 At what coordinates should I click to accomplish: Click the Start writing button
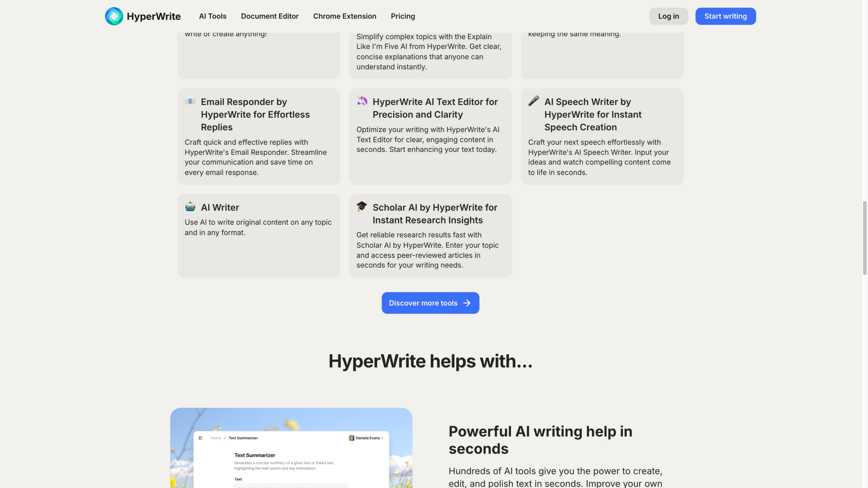click(x=726, y=16)
